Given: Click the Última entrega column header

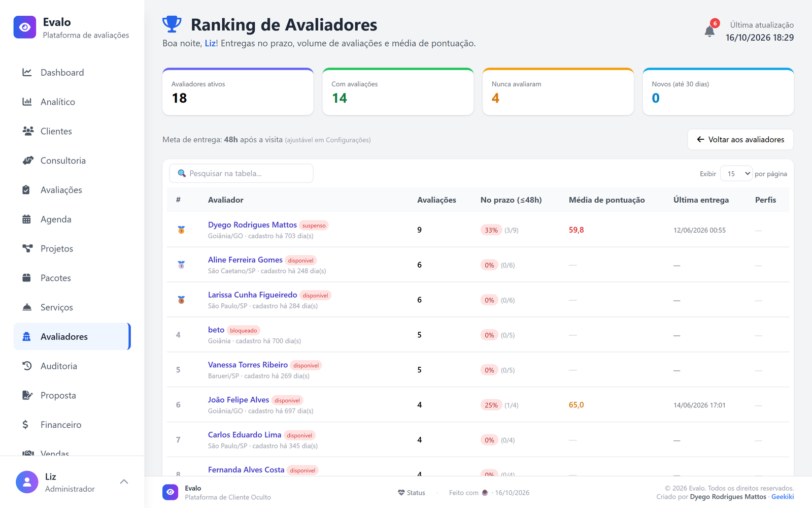Looking at the screenshot, I should [x=701, y=200].
